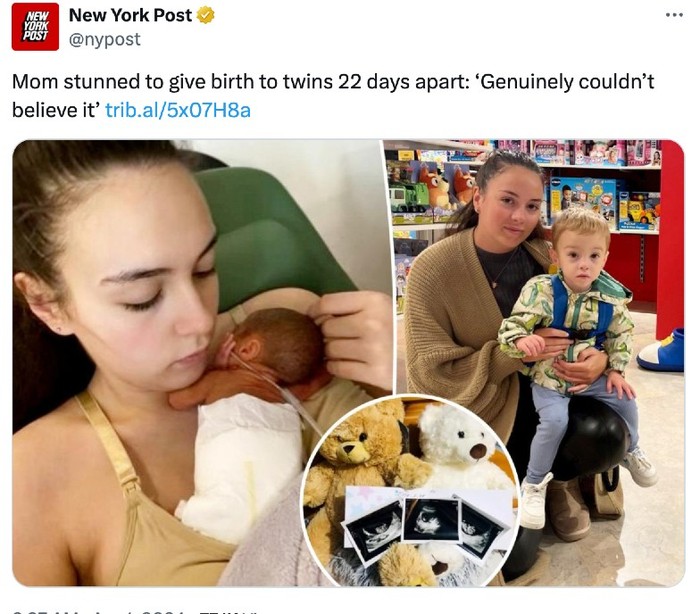Click the middle ultrasound picture
The image size is (700, 614).
tap(432, 520)
